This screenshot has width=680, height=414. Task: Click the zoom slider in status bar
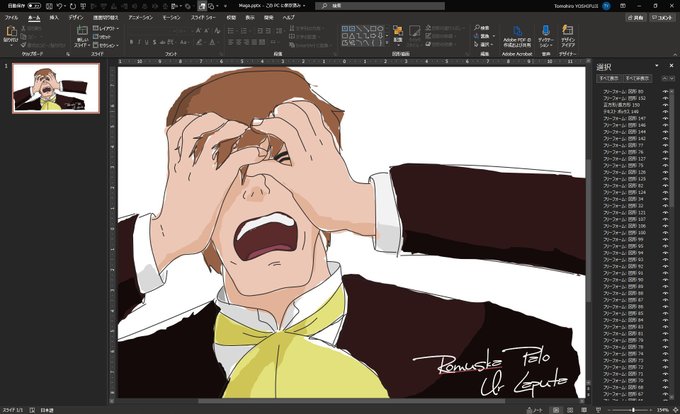630,410
